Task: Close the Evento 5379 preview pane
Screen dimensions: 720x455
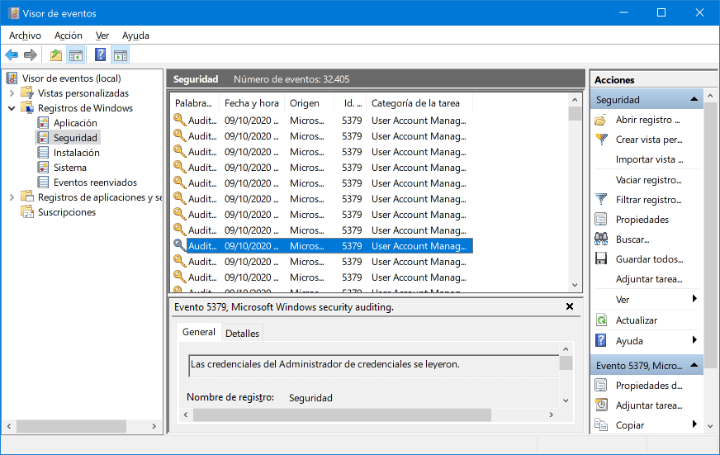Action: (569, 306)
